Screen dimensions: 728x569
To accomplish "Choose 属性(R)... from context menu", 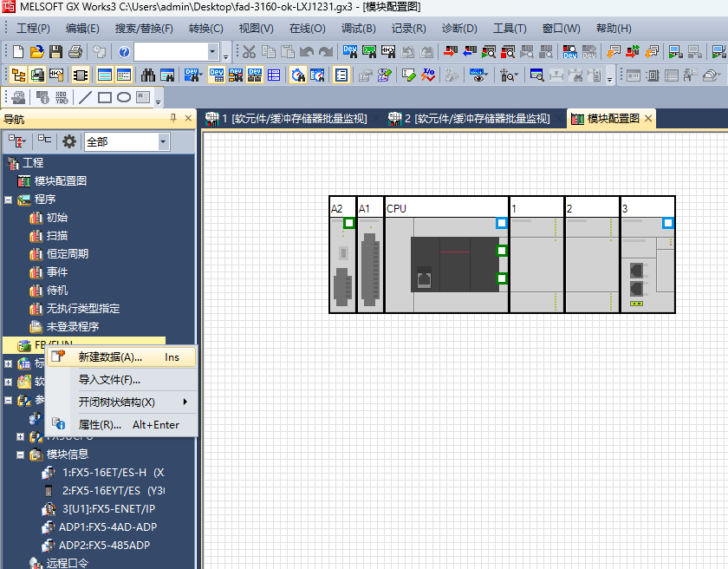I will click(121, 424).
